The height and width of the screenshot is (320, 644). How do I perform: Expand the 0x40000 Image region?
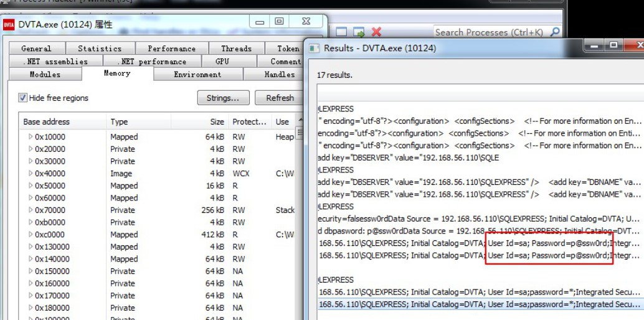tap(31, 173)
